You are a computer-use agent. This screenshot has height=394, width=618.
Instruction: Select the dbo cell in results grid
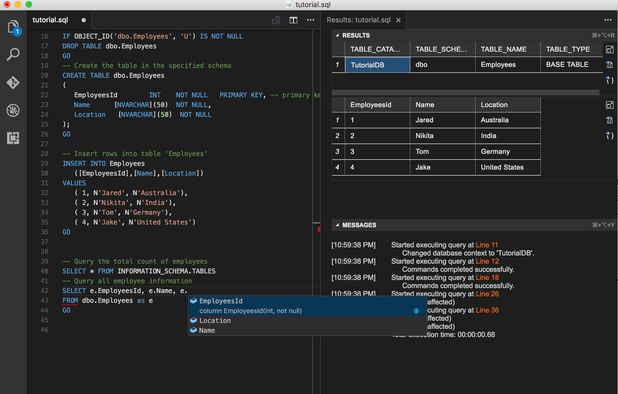click(x=443, y=65)
